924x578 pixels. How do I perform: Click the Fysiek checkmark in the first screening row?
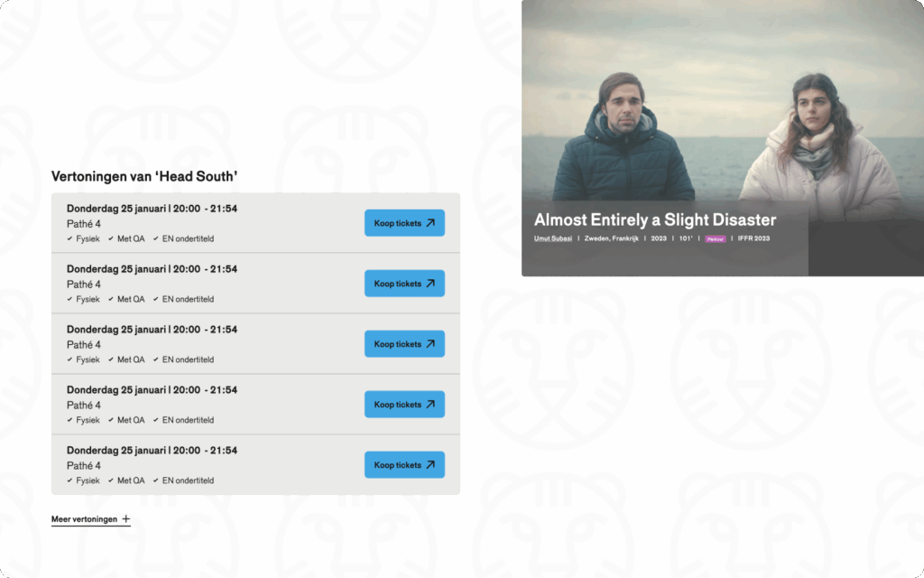(x=70, y=239)
